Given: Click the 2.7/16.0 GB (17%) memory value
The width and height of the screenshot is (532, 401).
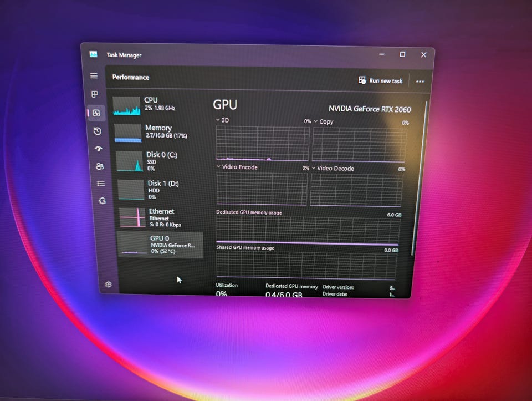Looking at the screenshot, I should [166, 135].
